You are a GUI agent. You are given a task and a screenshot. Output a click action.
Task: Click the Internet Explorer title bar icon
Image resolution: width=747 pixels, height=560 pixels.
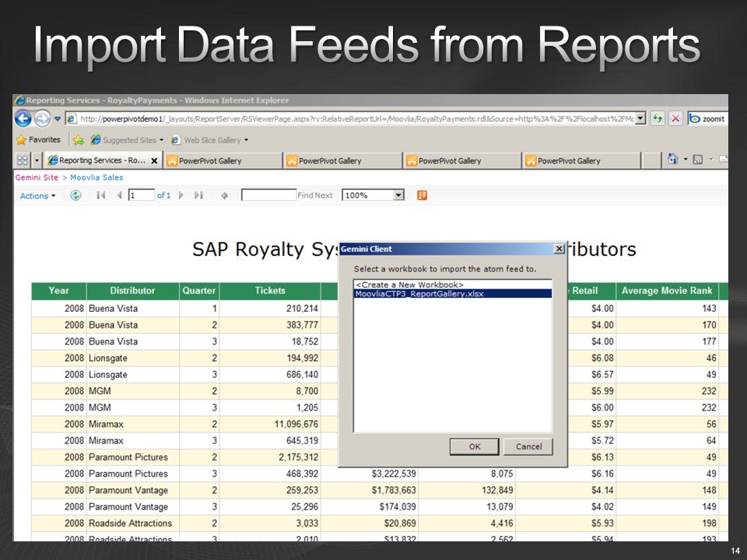[19, 100]
